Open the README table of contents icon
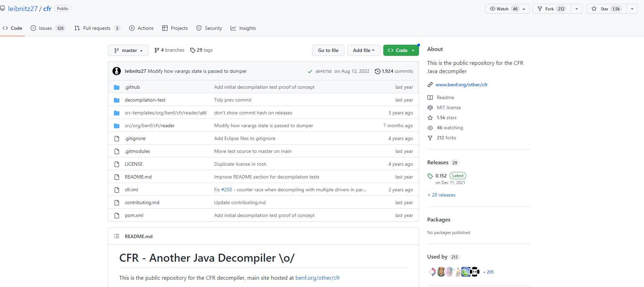Viewport: 644px width, 287px height. pos(117,236)
